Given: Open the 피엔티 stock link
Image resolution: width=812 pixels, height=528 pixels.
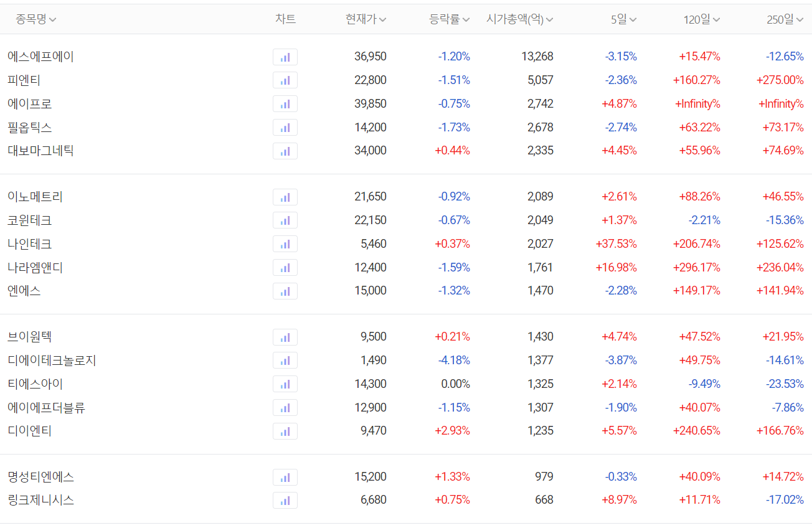Looking at the screenshot, I should coord(24,80).
